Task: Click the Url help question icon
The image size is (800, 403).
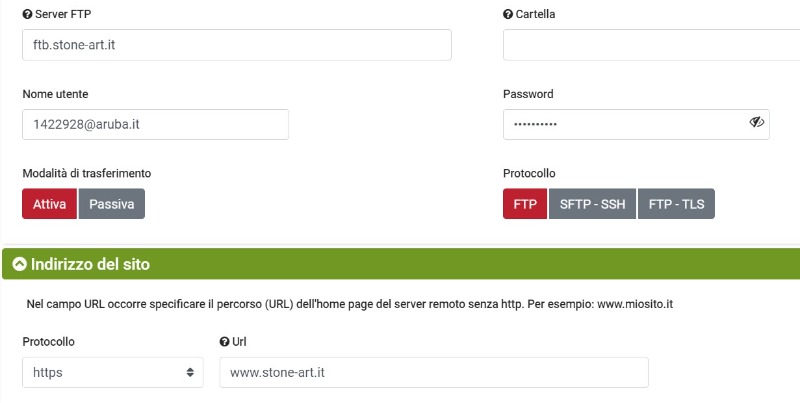Action: (x=225, y=342)
